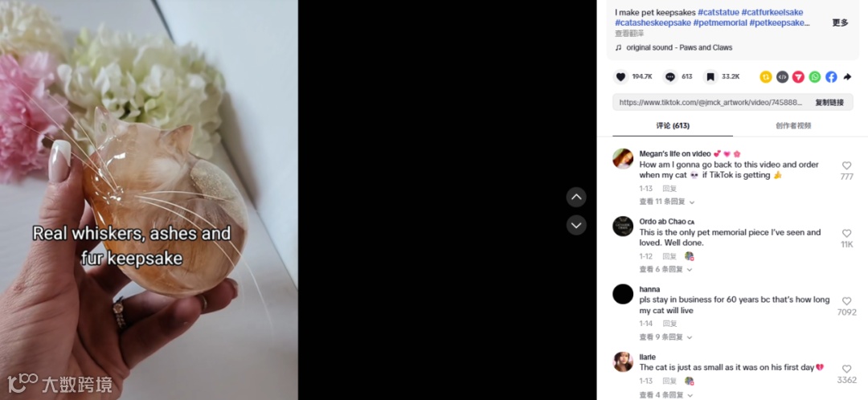
Task: Like the video with the heart icon
Action: click(x=620, y=77)
